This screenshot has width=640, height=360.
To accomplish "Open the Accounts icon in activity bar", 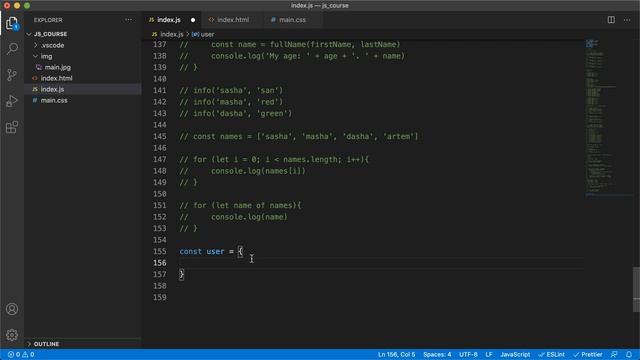I will click(x=12, y=309).
